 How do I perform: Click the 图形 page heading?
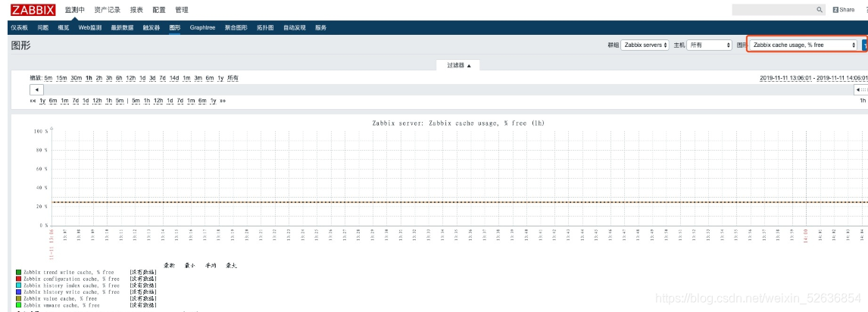tap(21, 45)
